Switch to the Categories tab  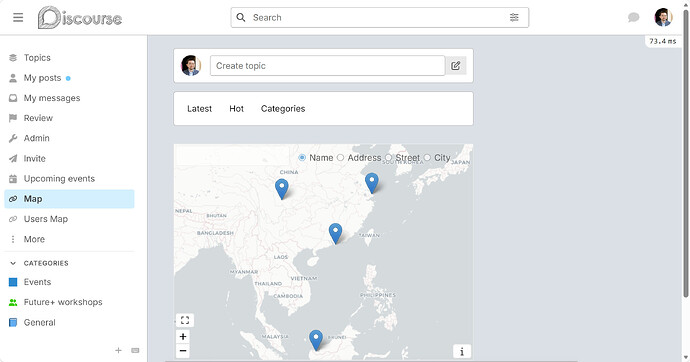click(283, 109)
